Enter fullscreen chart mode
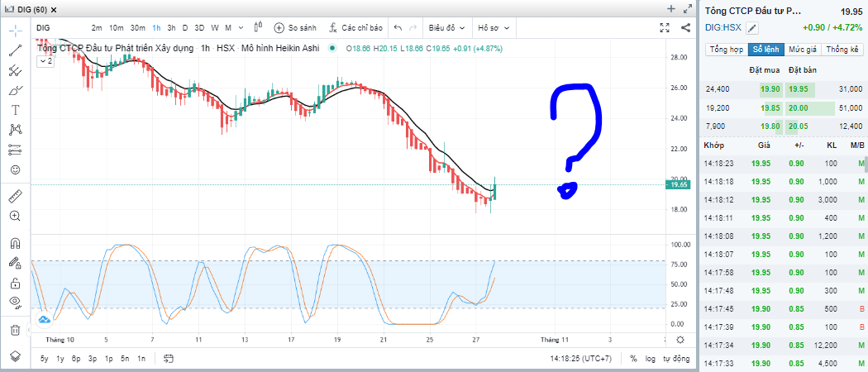The image size is (868, 372). tap(665, 27)
